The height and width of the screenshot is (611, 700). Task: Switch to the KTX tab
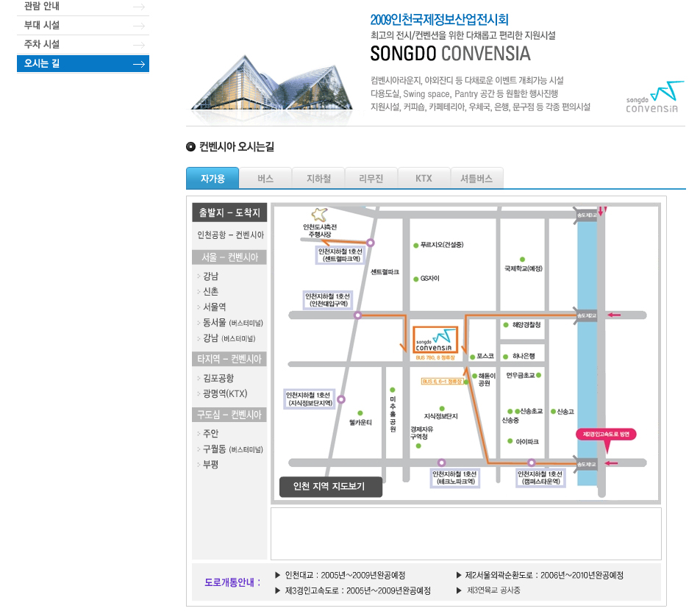click(424, 179)
